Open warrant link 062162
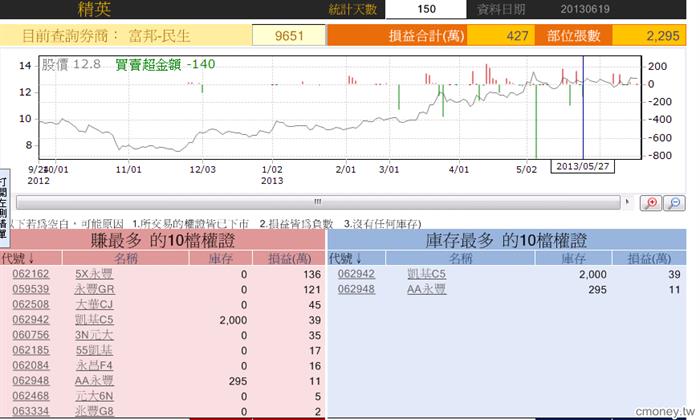The height and width of the screenshot is (420, 700). click(x=31, y=274)
